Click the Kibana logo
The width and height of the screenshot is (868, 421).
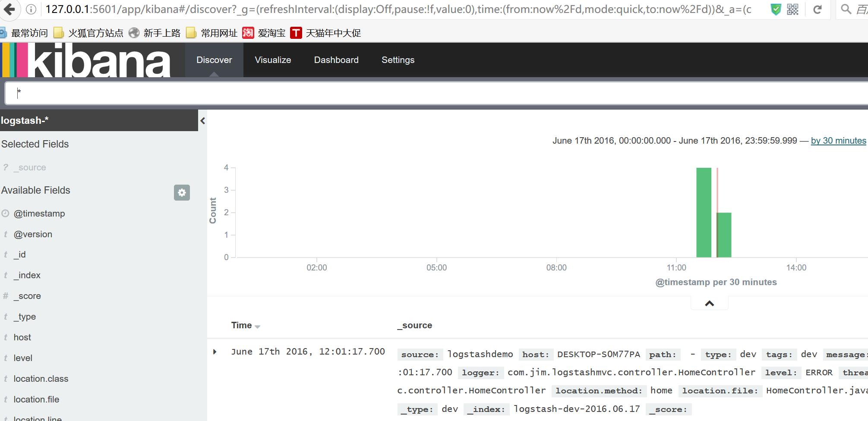tap(86, 60)
